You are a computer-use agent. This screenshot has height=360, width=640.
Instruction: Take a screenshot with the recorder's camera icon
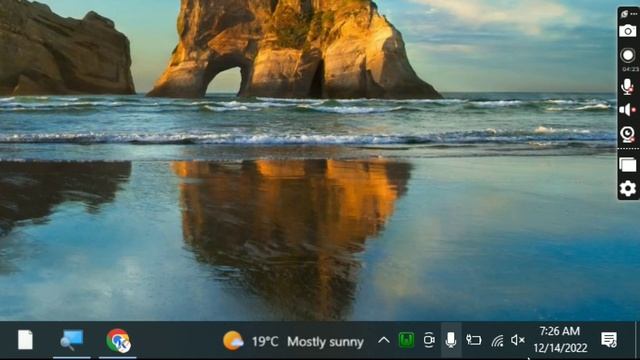[x=627, y=31]
